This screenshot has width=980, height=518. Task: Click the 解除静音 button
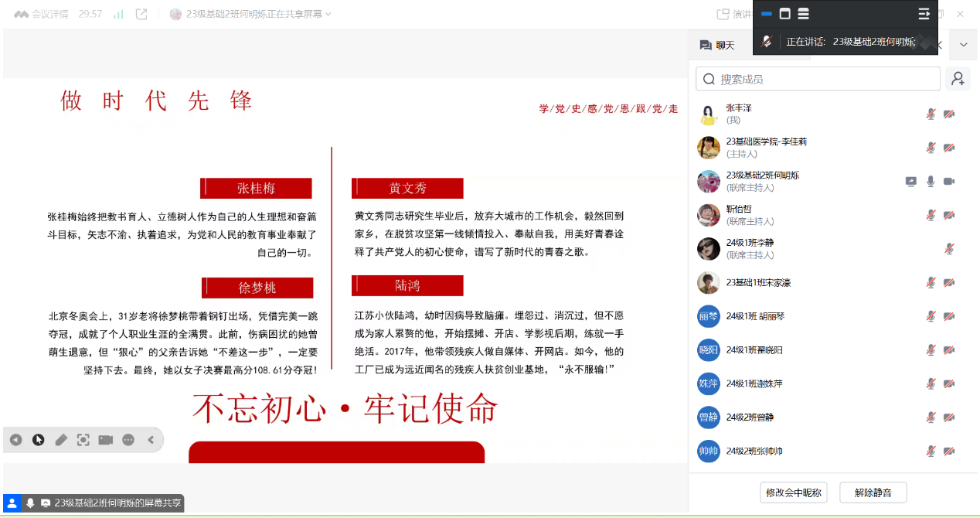[x=873, y=492]
